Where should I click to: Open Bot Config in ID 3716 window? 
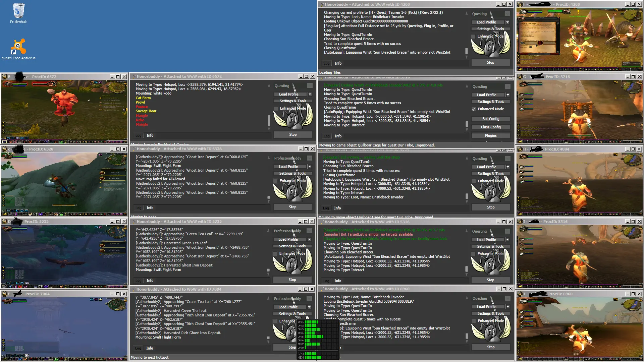(x=490, y=119)
